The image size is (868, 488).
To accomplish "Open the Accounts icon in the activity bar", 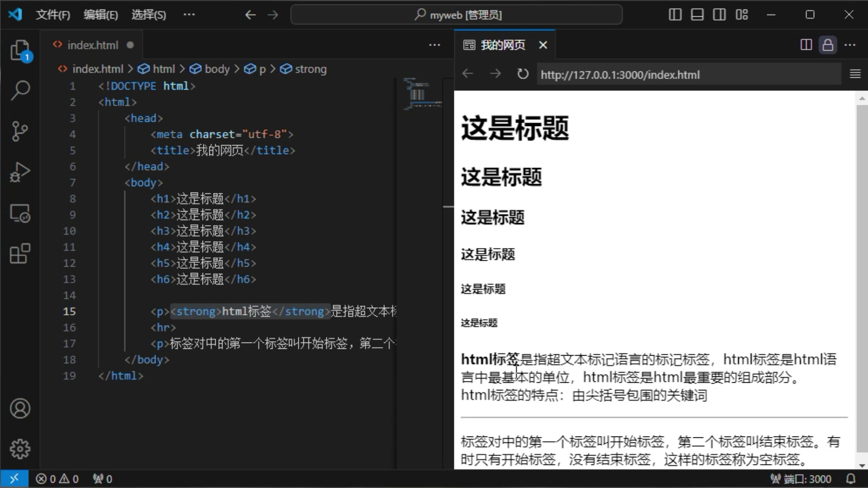I will point(20,408).
